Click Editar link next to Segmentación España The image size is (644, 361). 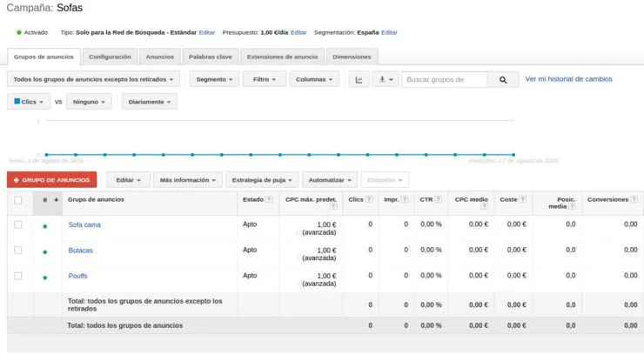coord(389,32)
